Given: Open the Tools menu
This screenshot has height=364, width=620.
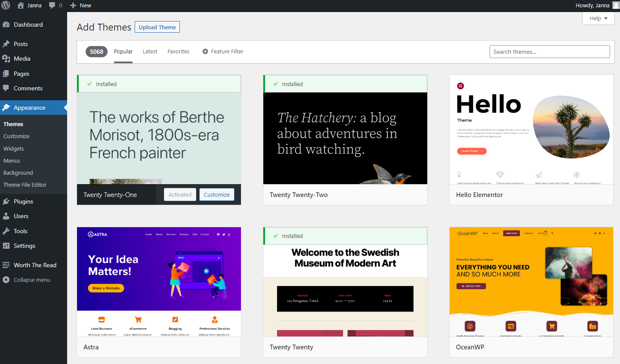Looking at the screenshot, I should pos(34,231).
